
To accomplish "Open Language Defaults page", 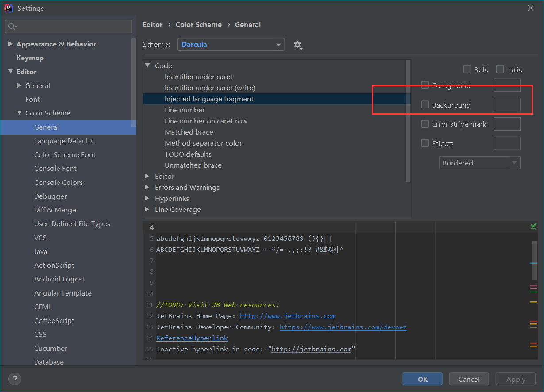I will click(64, 141).
